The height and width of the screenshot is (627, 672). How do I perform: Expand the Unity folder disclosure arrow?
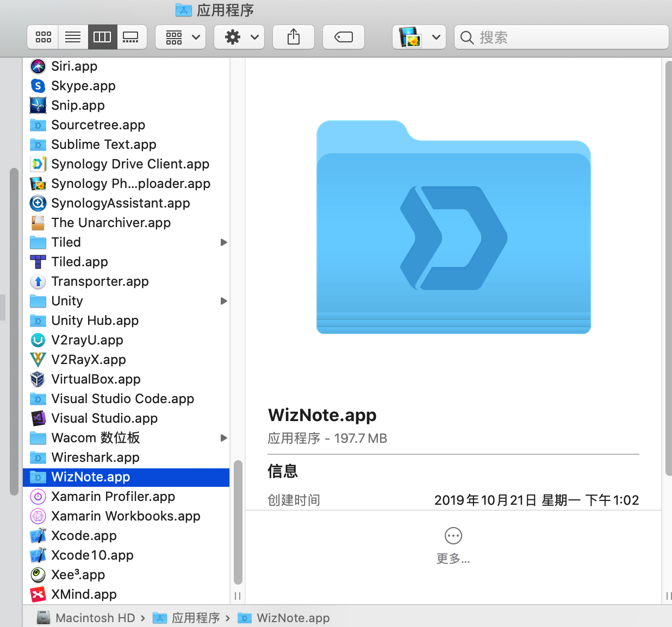tap(224, 301)
